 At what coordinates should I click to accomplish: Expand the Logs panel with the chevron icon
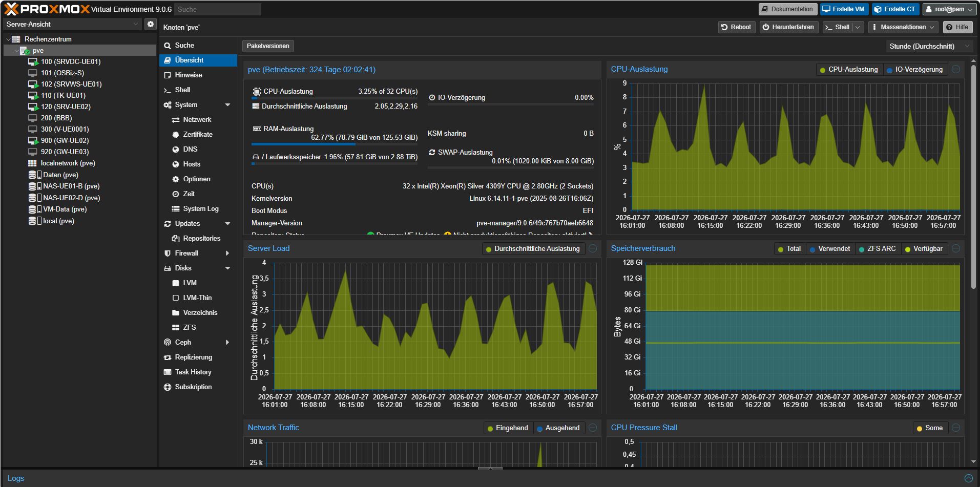(968, 478)
